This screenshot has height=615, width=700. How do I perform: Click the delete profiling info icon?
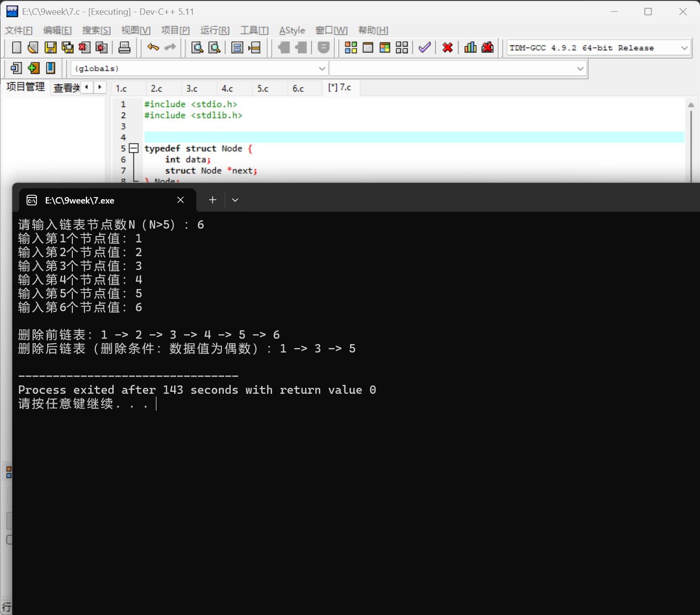click(x=487, y=48)
